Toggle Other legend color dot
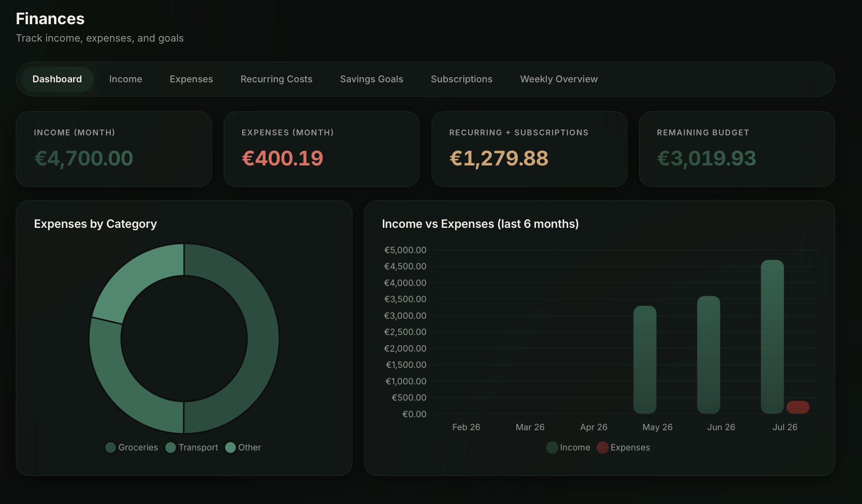Screen dimensions: 862x504 [x=230, y=448]
